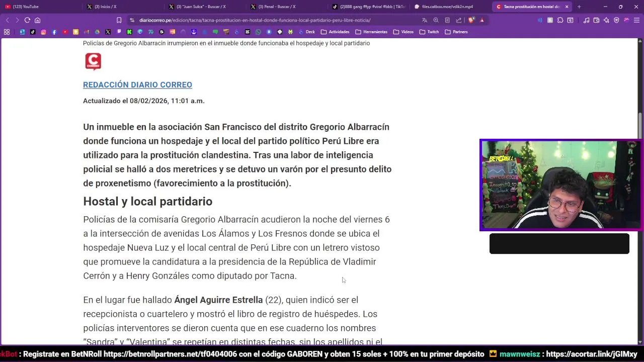Click the bolded name Ángel Aguirre Estrella

pyautogui.click(x=218, y=300)
